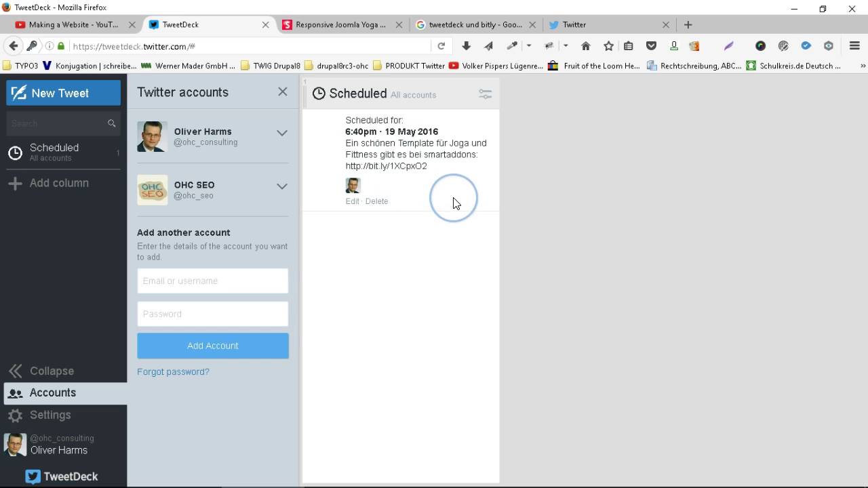
Task: Click the search magnifier icon
Action: tap(111, 123)
